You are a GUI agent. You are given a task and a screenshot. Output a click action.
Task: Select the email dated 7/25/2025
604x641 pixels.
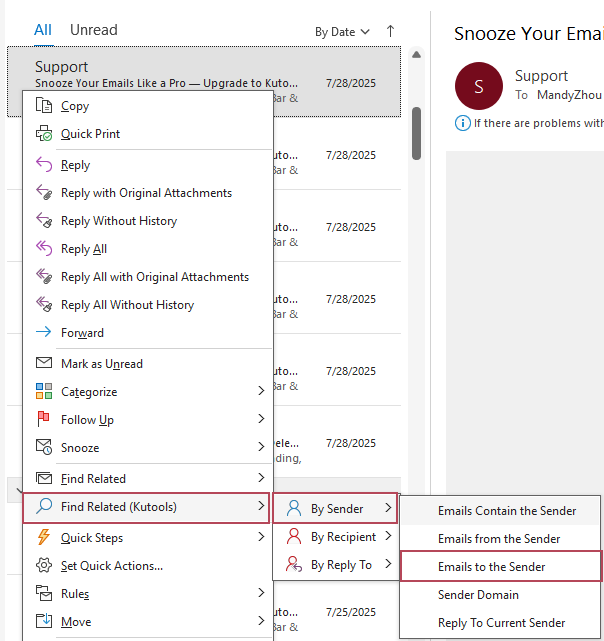click(337, 612)
